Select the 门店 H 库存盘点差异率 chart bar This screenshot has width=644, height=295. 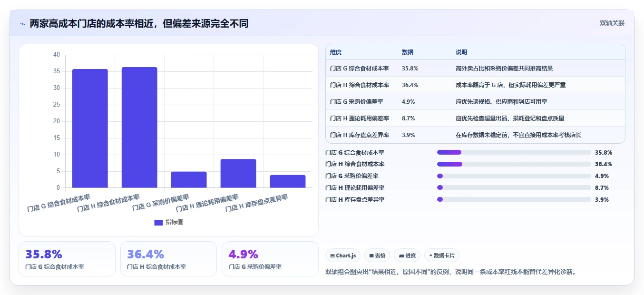click(x=288, y=181)
